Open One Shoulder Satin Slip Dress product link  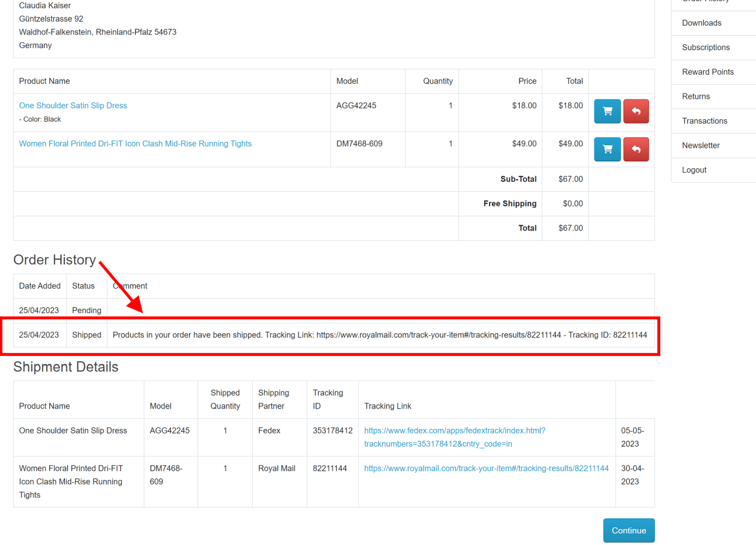[x=73, y=106]
